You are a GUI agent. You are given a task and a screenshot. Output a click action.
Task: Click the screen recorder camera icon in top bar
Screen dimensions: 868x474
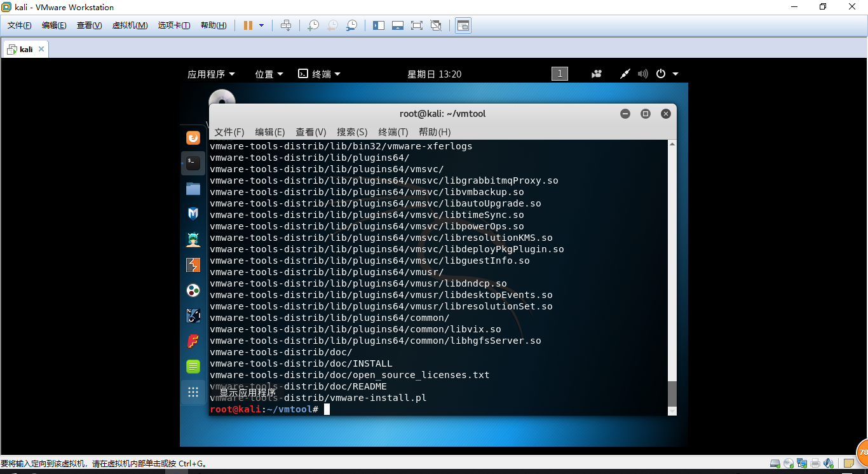(x=596, y=74)
